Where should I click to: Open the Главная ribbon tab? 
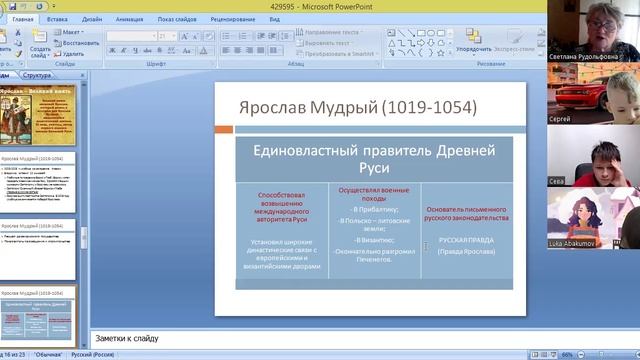(22, 19)
